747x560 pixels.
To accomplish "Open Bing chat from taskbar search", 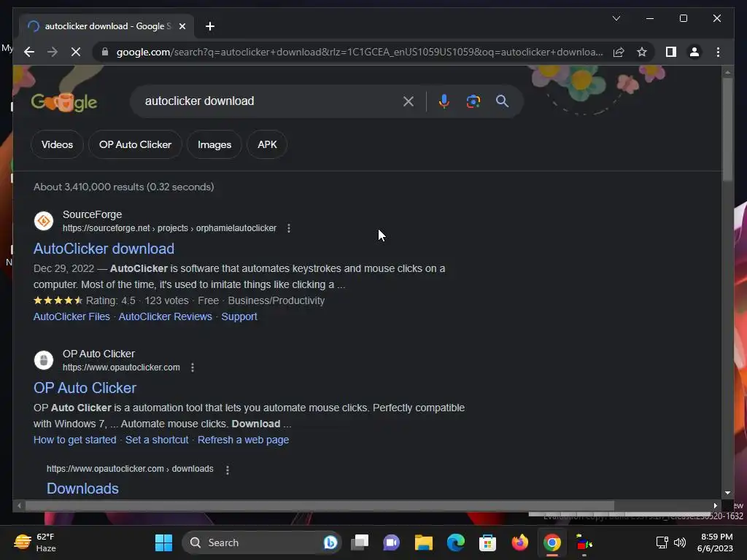I will 330,542.
